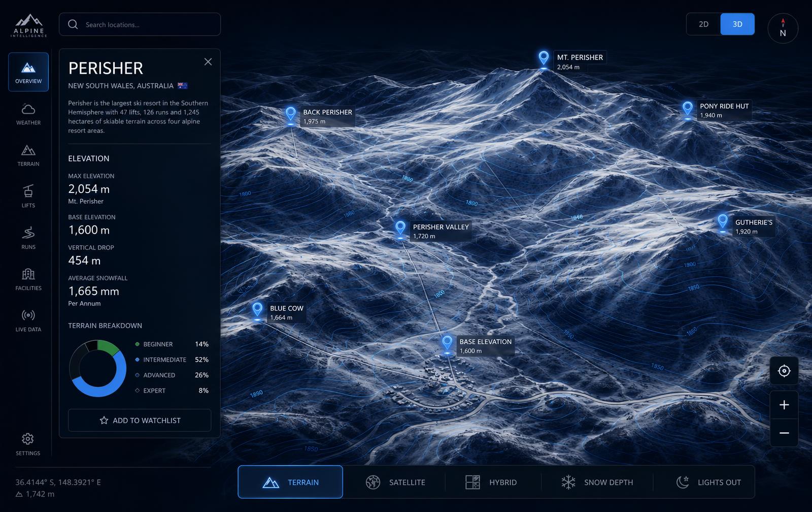812x512 pixels.
Task: Click the coordinates 36.4144° S, 148.3921° E
Action: [58, 482]
